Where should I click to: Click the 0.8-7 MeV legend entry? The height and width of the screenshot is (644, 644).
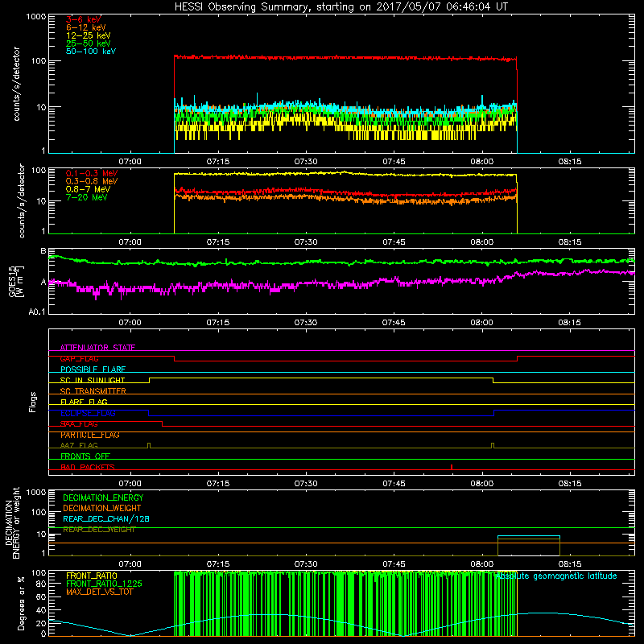coord(88,189)
